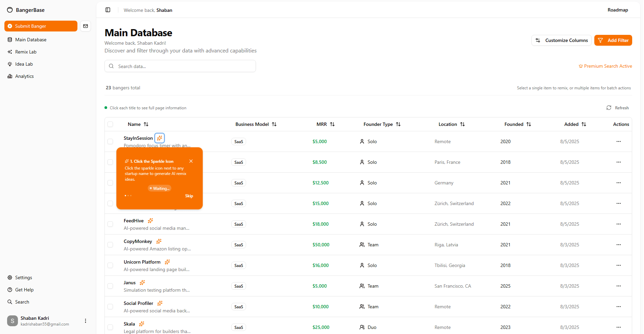The height and width of the screenshot is (334, 644).
Task: Close the sparkle icon tutorial tooltip
Action: coord(191,161)
